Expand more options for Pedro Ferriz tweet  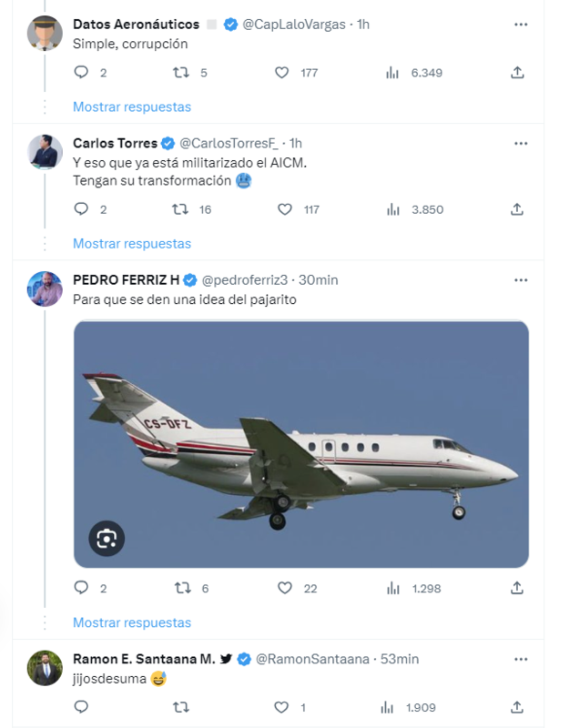point(521,279)
